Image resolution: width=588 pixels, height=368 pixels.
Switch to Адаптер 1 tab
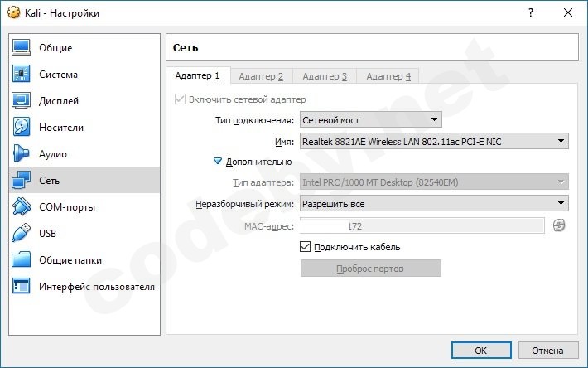198,75
